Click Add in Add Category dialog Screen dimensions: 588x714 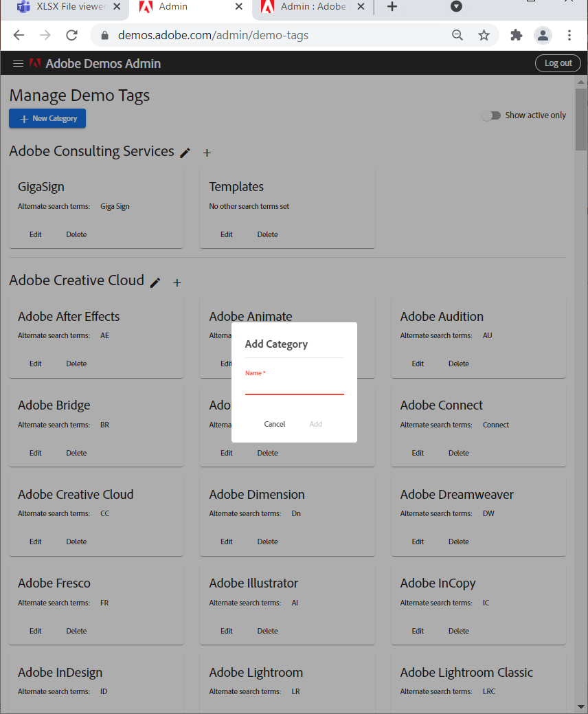click(316, 424)
